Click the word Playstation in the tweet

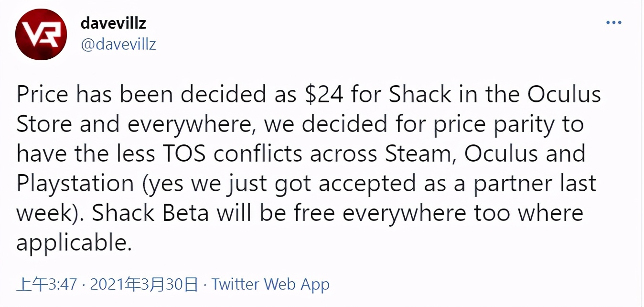click(75, 184)
